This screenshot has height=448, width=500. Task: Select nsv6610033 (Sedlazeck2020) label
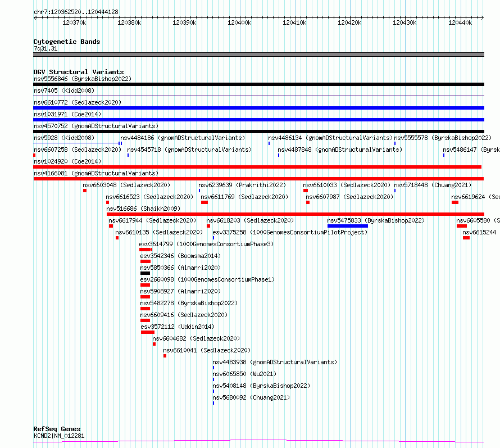tap(347, 185)
